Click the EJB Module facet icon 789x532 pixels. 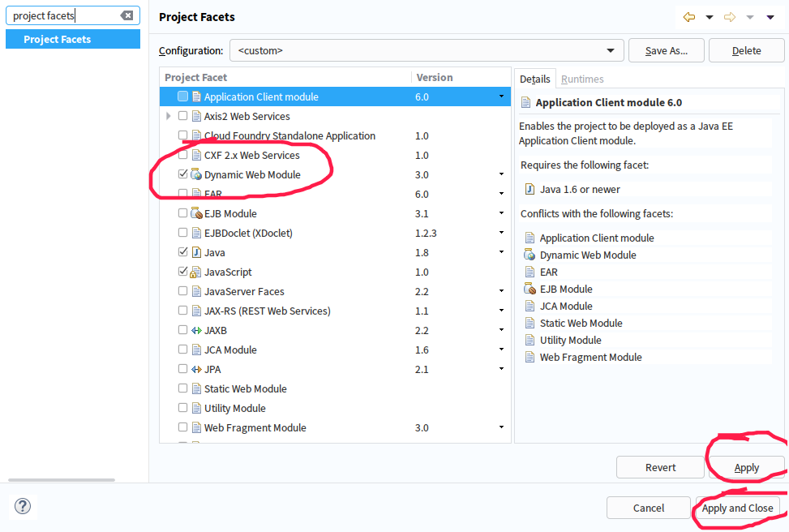(x=196, y=213)
